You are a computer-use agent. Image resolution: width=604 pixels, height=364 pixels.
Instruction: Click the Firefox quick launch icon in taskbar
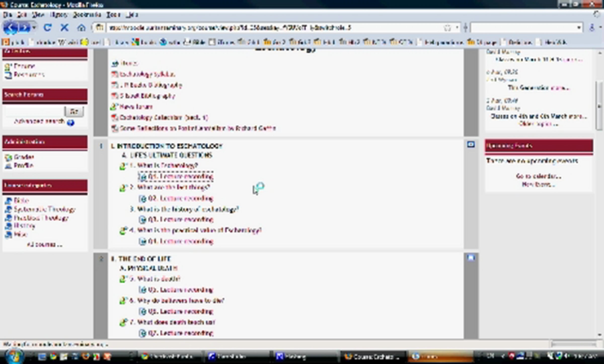pos(85,356)
